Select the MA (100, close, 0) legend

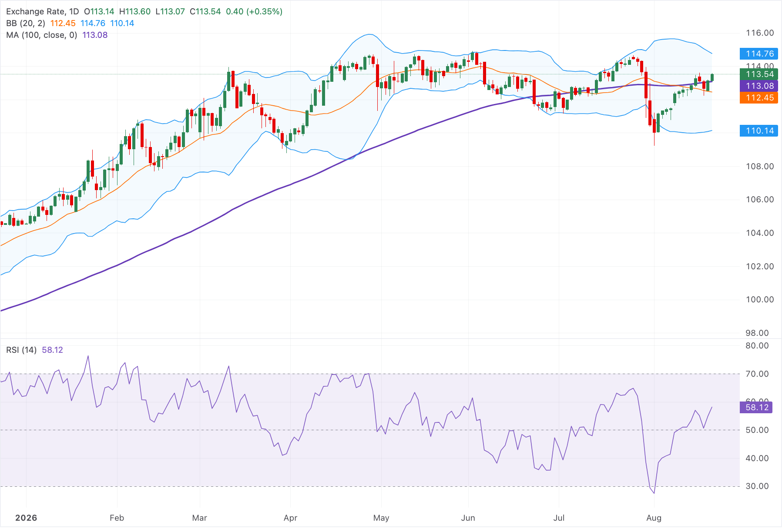(42, 35)
